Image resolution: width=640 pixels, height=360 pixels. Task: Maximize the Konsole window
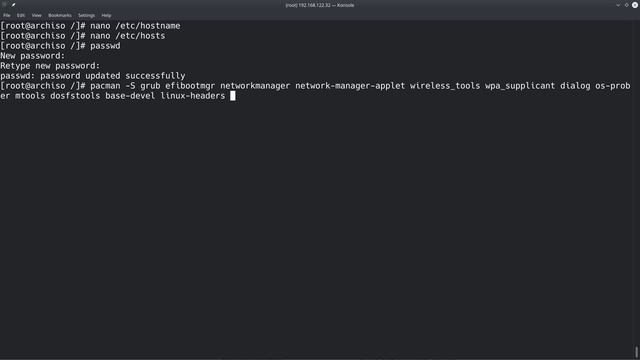pos(627,5)
